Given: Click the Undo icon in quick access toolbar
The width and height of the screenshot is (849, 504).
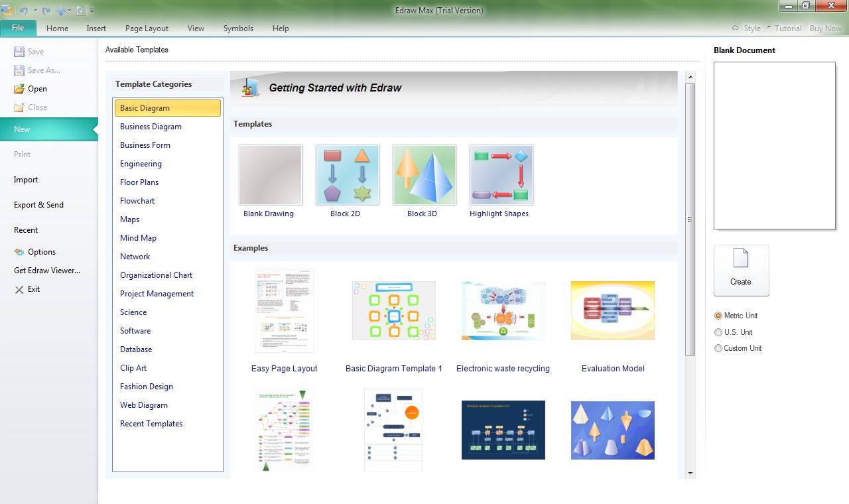Looking at the screenshot, I should click(x=23, y=11).
